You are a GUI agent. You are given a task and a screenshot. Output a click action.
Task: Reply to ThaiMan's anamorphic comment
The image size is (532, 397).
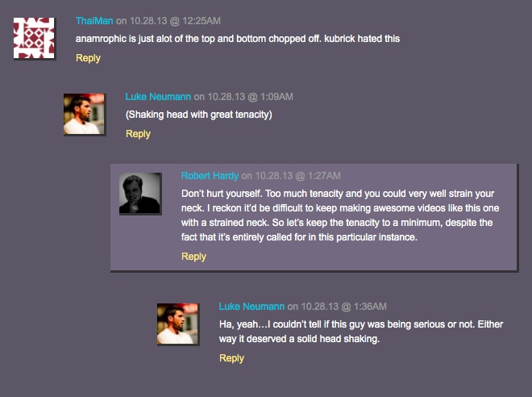tap(88, 58)
